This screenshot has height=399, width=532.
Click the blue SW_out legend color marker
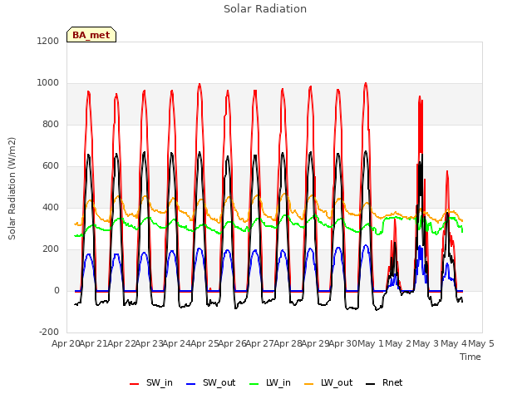tap(191, 384)
